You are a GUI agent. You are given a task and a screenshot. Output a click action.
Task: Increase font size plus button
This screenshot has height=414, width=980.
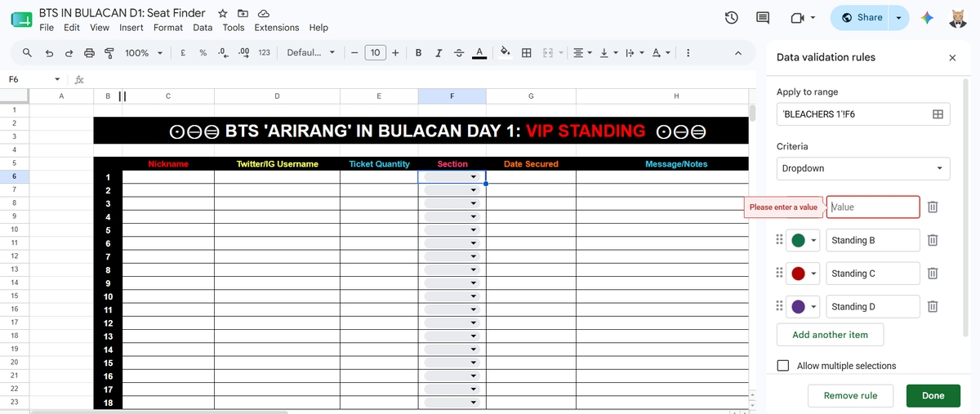click(395, 52)
